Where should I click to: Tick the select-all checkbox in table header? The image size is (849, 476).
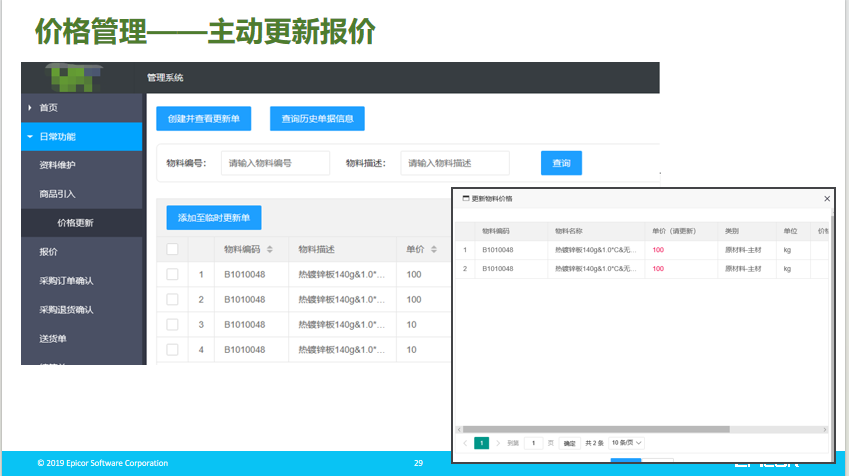173,249
